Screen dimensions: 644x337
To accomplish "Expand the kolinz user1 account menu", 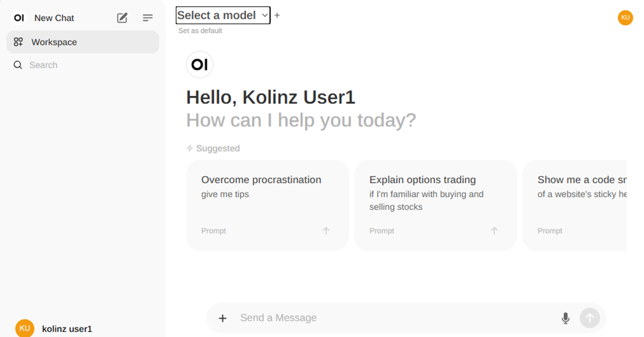I will coord(67,328).
